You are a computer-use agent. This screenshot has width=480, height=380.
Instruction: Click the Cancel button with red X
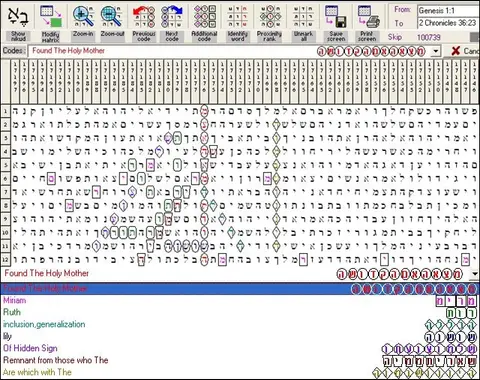465,51
